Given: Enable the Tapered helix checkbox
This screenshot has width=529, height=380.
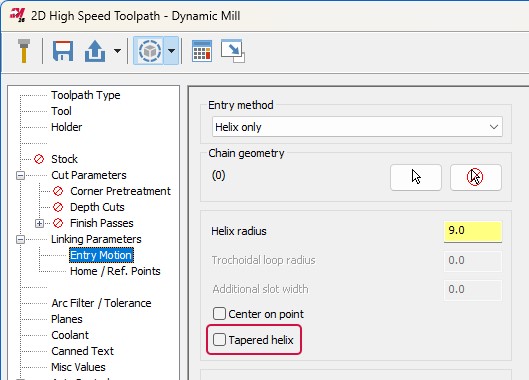Looking at the screenshot, I should pos(219,340).
